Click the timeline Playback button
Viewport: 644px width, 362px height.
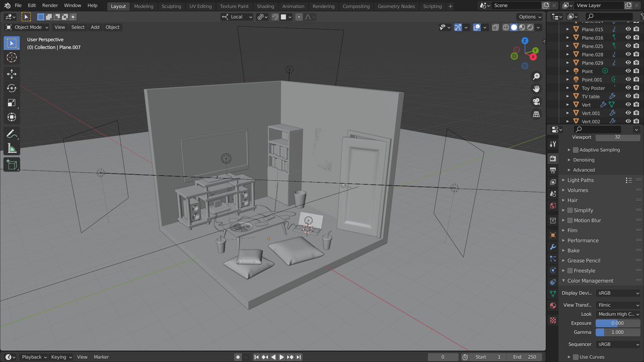[34, 357]
